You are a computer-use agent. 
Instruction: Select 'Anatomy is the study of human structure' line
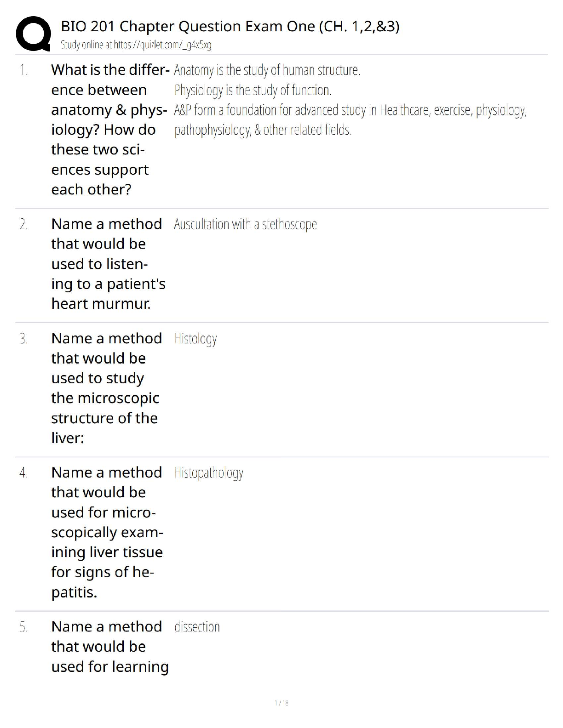click(267, 70)
